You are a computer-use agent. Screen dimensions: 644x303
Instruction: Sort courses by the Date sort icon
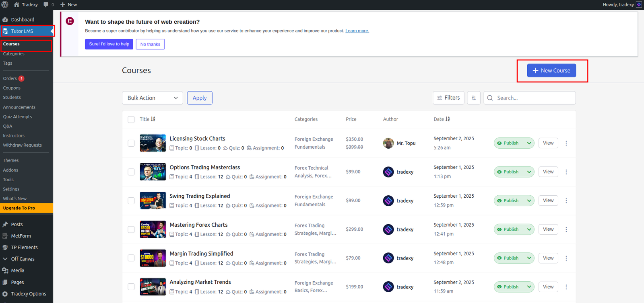448,119
